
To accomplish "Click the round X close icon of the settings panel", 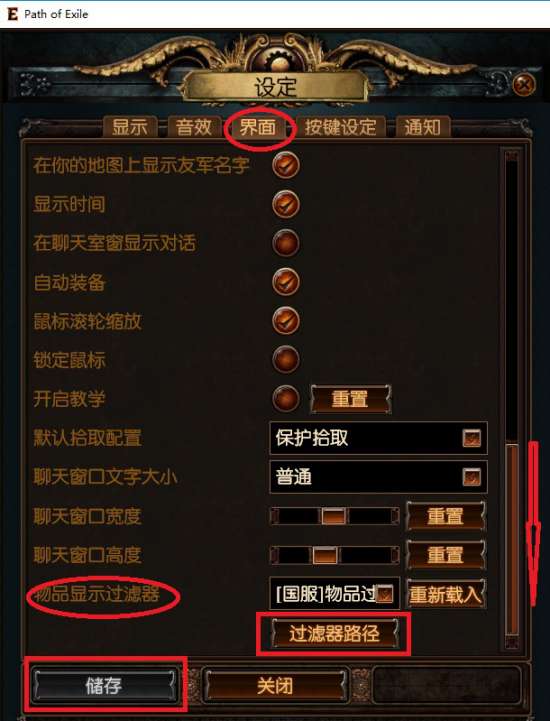I will (x=524, y=84).
